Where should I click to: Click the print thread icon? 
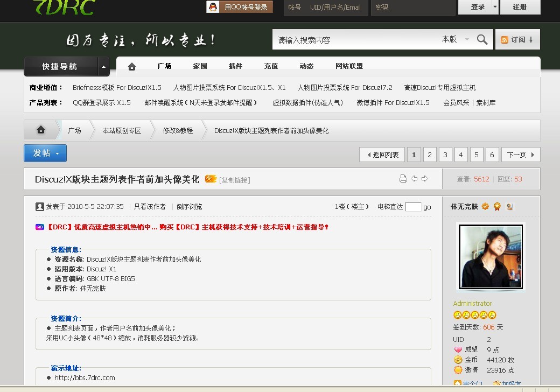pos(403,179)
